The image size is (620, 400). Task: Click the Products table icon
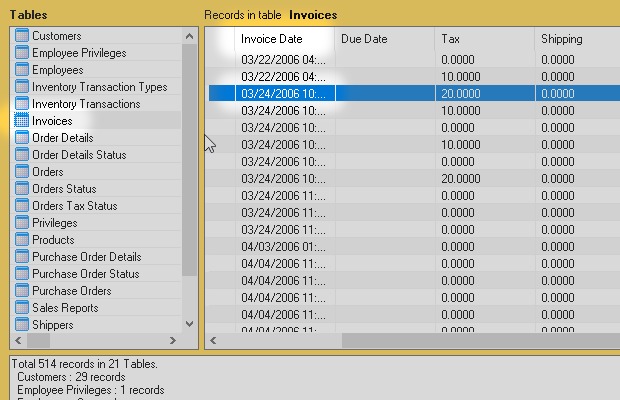(x=22, y=240)
